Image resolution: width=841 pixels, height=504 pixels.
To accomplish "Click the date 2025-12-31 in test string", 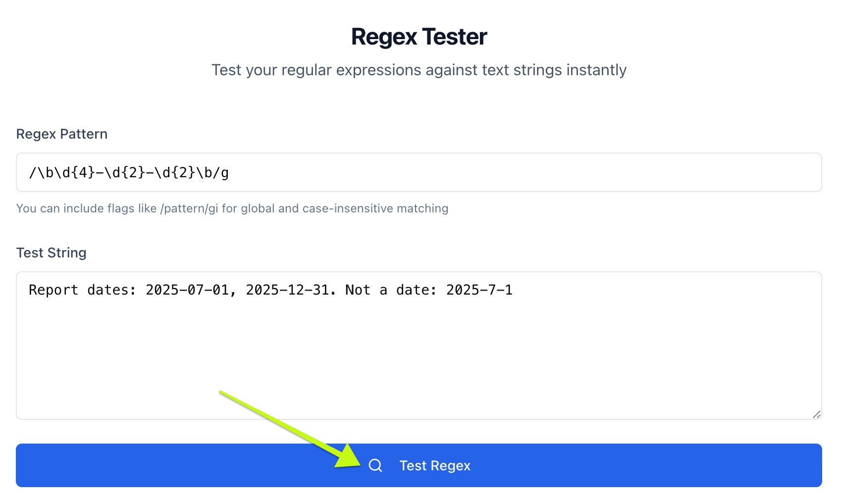I will click(287, 290).
